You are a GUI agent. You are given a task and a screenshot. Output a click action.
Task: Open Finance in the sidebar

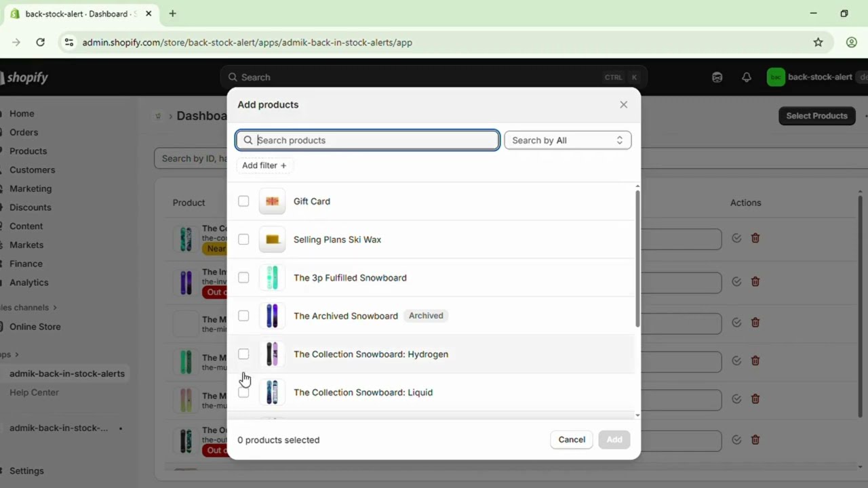tap(26, 264)
